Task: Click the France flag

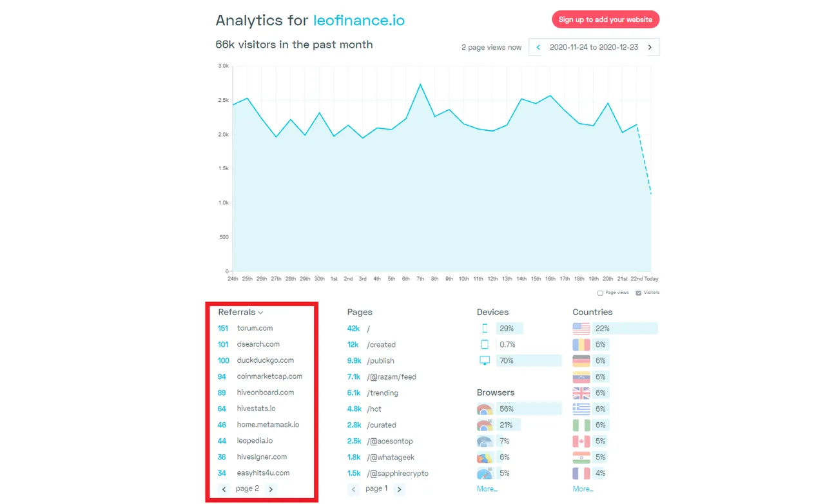Action: pos(581,473)
